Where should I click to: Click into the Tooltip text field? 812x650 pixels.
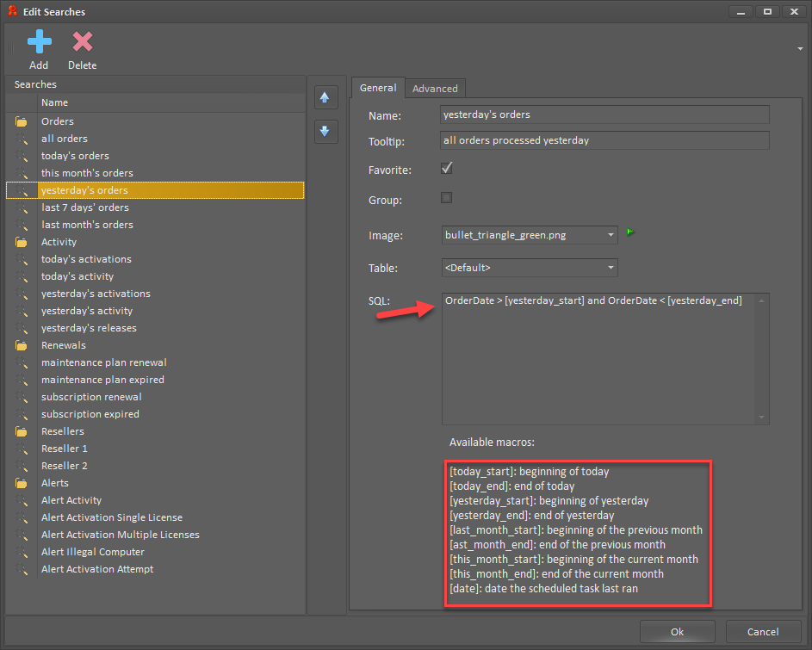coord(604,140)
